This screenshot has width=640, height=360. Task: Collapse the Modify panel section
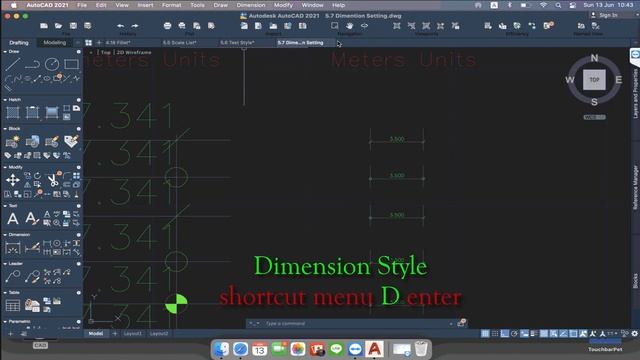coord(5,167)
